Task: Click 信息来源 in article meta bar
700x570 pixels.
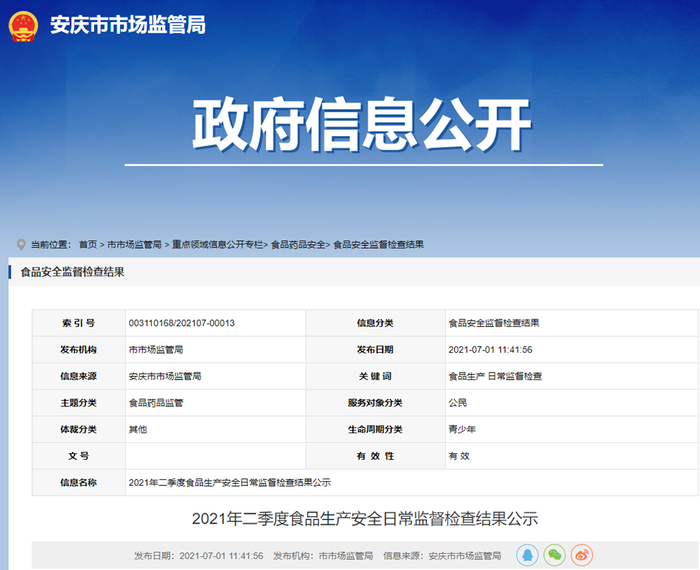Action: tap(442, 556)
